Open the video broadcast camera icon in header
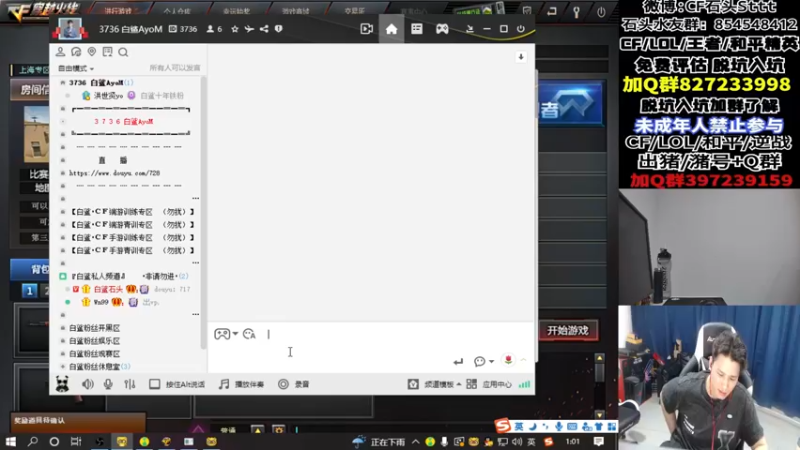Image resolution: width=800 pixels, height=450 pixels. (366, 29)
